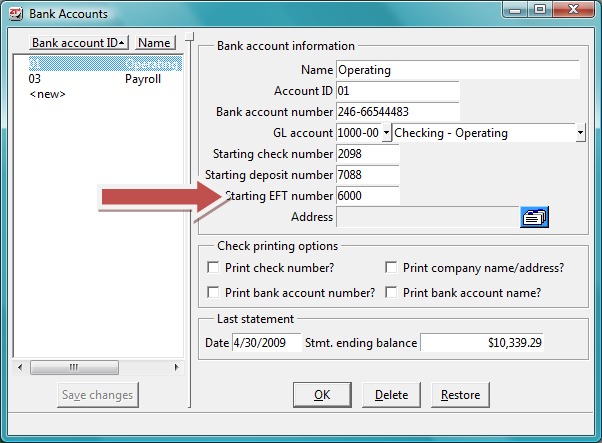Click the horizontal scrollbar thumb in list
Image resolution: width=602 pixels, height=443 pixels.
coord(74,367)
